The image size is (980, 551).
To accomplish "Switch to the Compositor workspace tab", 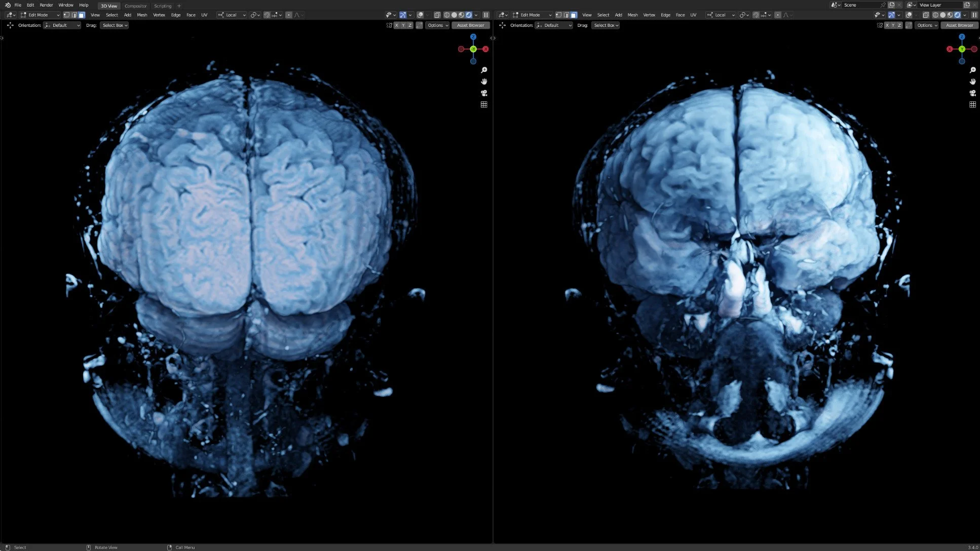I will point(136,6).
